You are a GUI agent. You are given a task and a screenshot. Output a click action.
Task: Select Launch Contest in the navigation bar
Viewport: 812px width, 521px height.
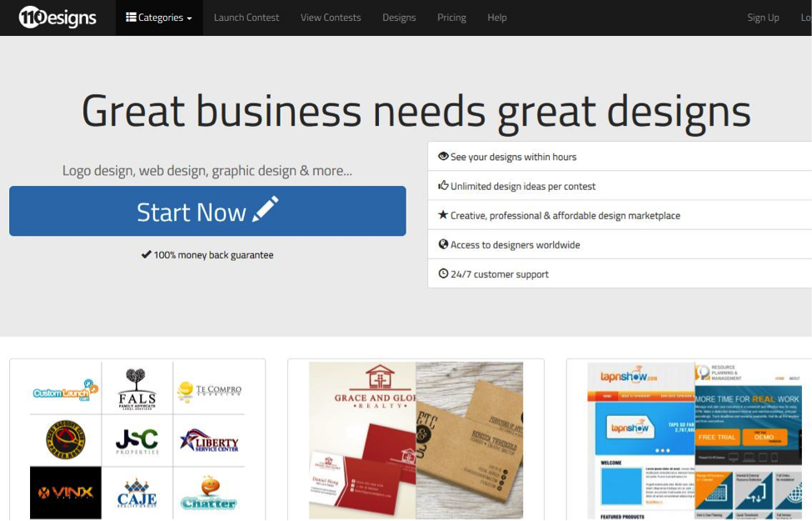point(246,16)
